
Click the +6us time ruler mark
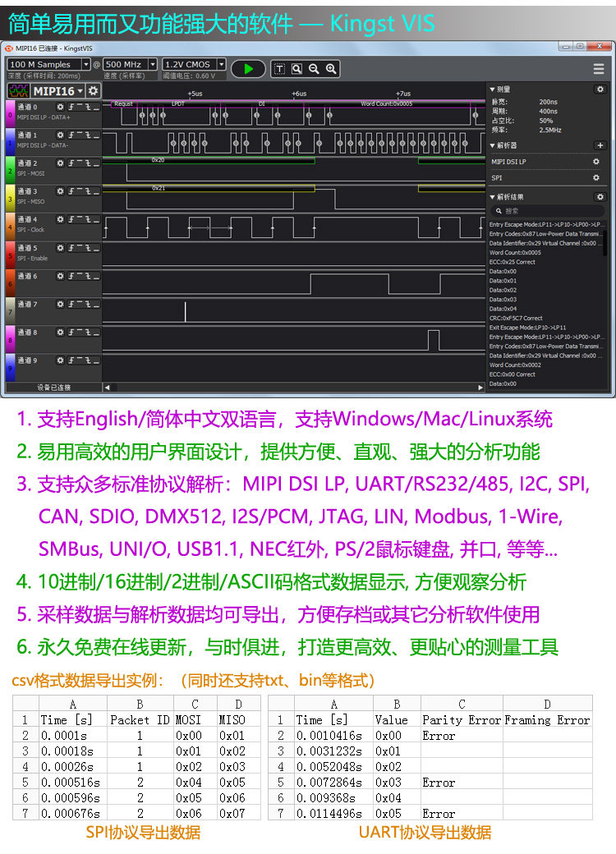299,94
